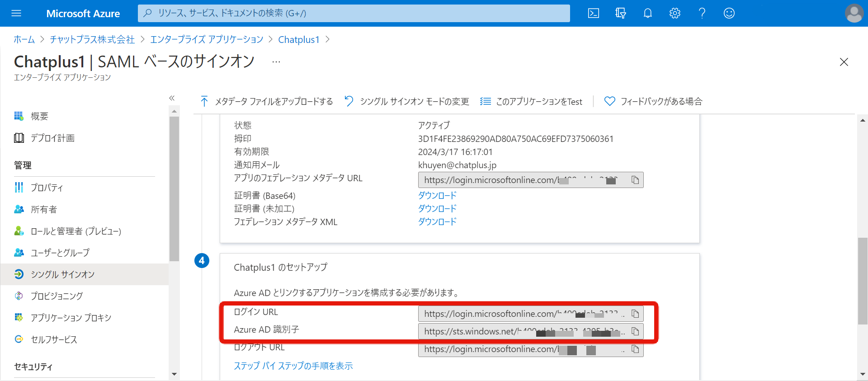Download フェデレーション メタデータ XML
The height and width of the screenshot is (381, 868).
click(437, 221)
